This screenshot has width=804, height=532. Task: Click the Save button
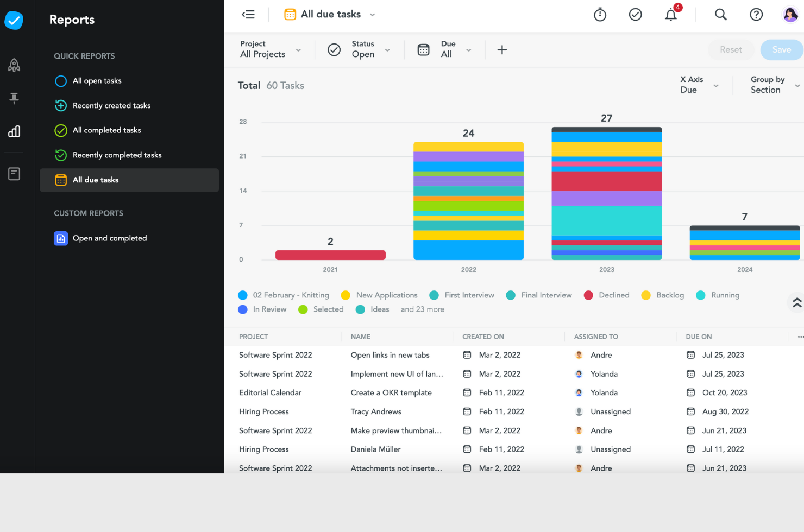(x=782, y=50)
